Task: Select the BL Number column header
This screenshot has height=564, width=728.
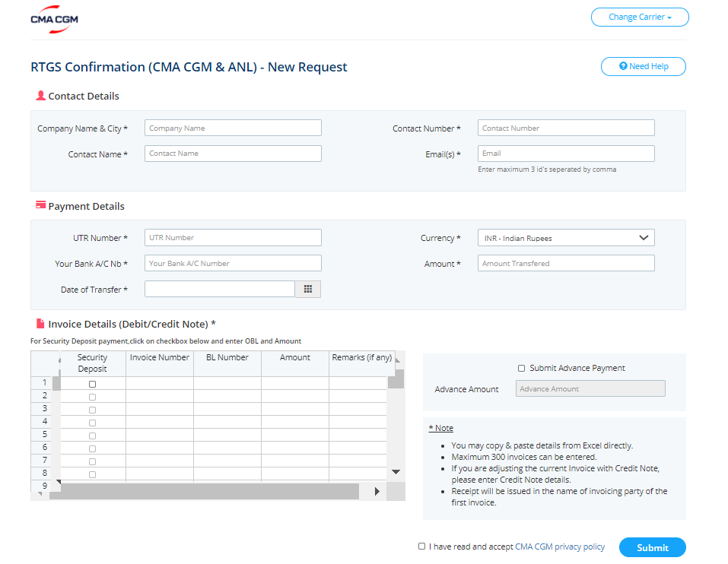Action: click(x=227, y=358)
